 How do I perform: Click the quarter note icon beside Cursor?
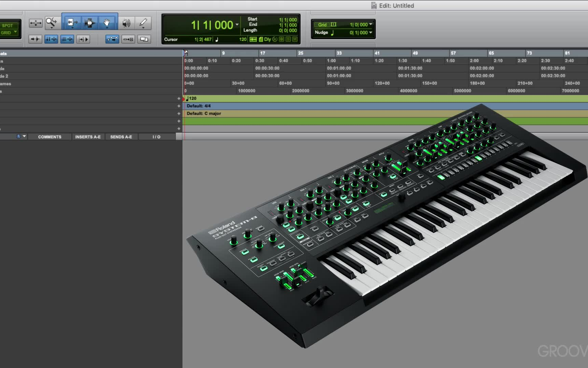pyautogui.click(x=217, y=40)
